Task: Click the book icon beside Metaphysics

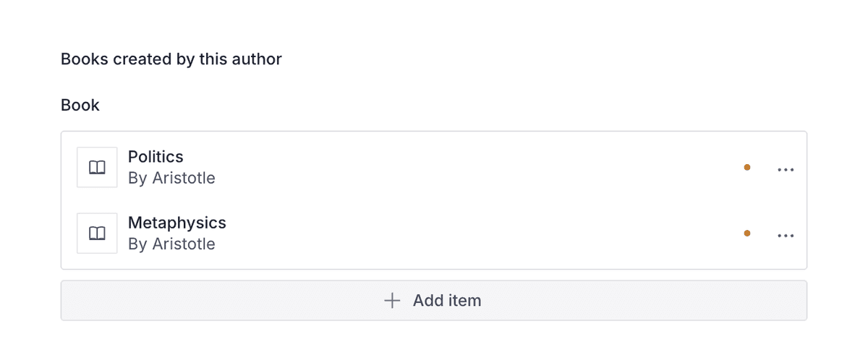Action: pyautogui.click(x=97, y=234)
